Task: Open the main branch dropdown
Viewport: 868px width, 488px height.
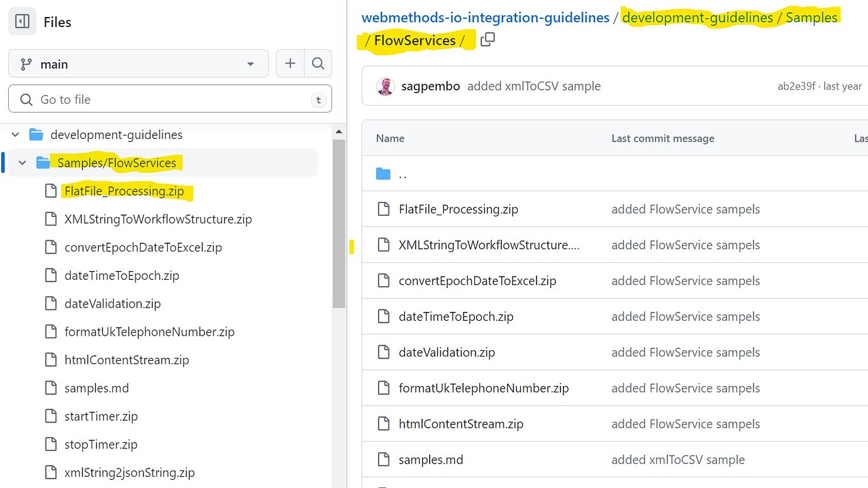Action: 138,64
